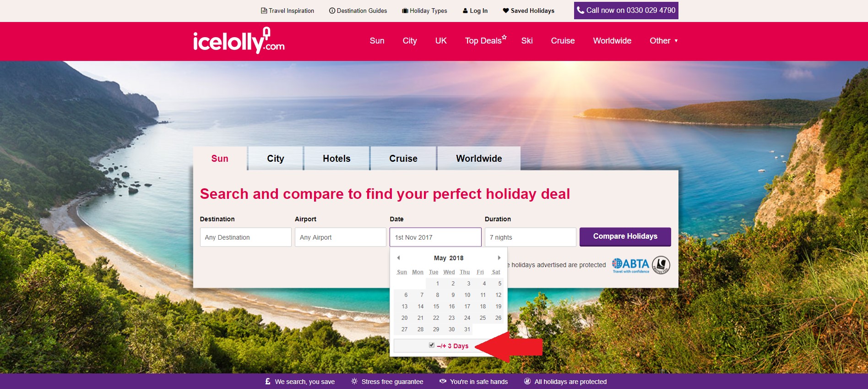This screenshot has height=389, width=868.
Task: Click the heart icon beside Saved Holidays
Action: pyautogui.click(x=506, y=11)
